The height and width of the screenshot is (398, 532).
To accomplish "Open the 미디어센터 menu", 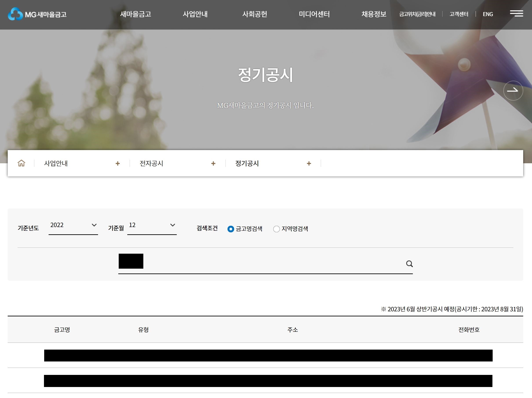I will [314, 14].
